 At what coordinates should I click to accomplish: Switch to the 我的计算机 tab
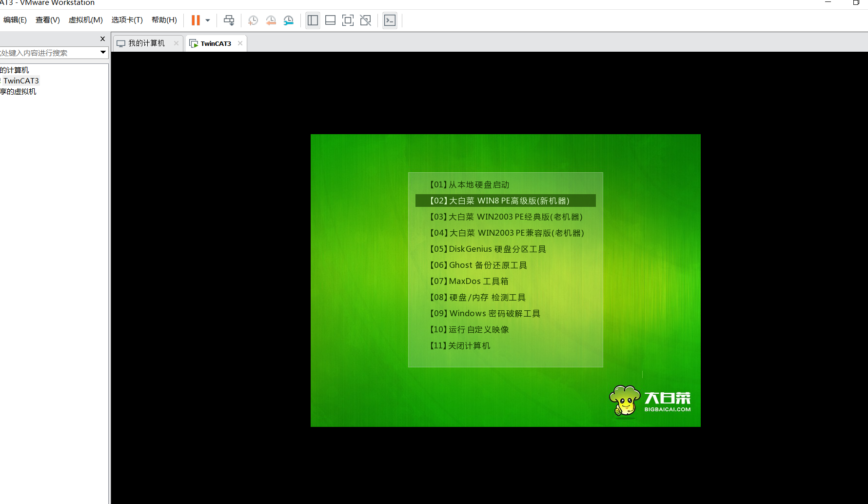(x=145, y=43)
